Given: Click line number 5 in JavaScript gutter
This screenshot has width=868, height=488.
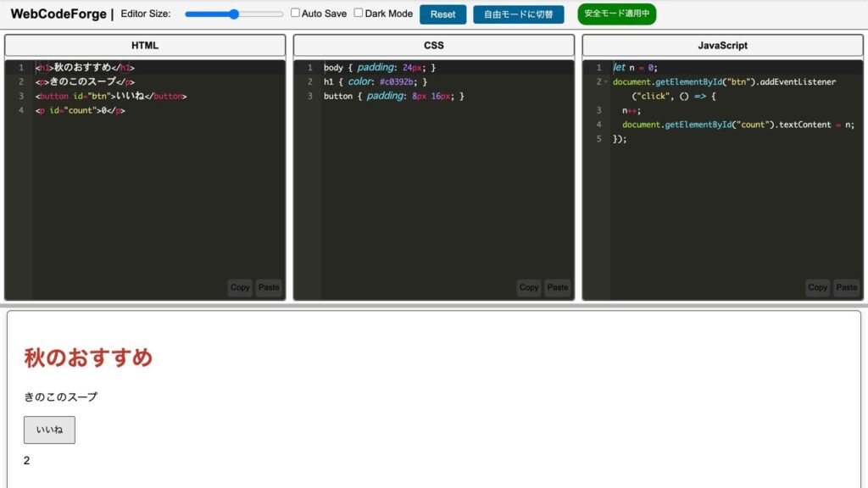Looking at the screenshot, I should pyautogui.click(x=599, y=140).
